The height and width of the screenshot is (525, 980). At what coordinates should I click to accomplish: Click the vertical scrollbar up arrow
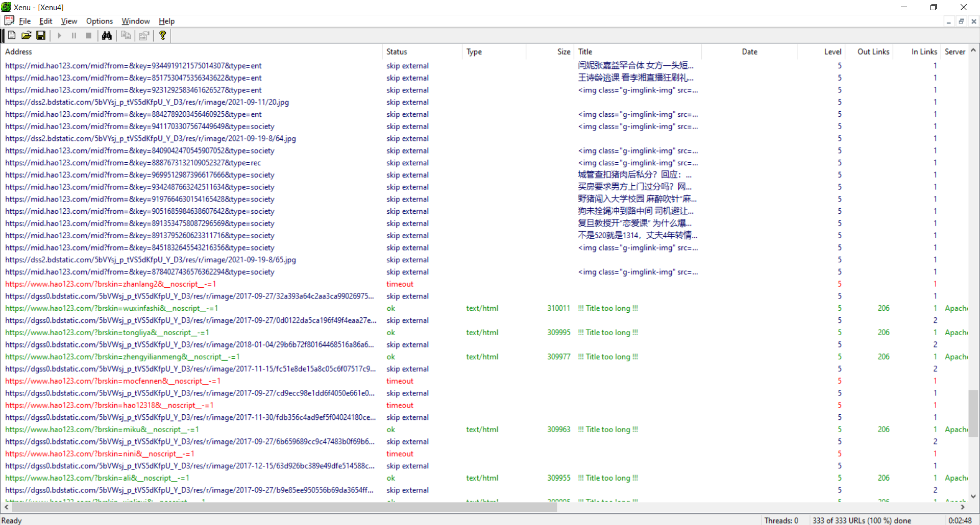[x=973, y=51]
